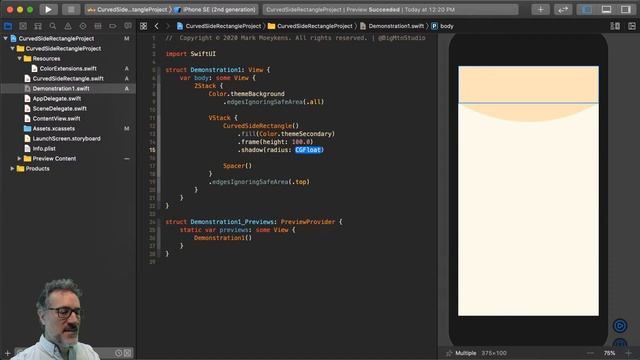This screenshot has height=360, width=640.
Task: Collapse the root CurvedSideRectangleProject project
Action: tap(5, 38)
